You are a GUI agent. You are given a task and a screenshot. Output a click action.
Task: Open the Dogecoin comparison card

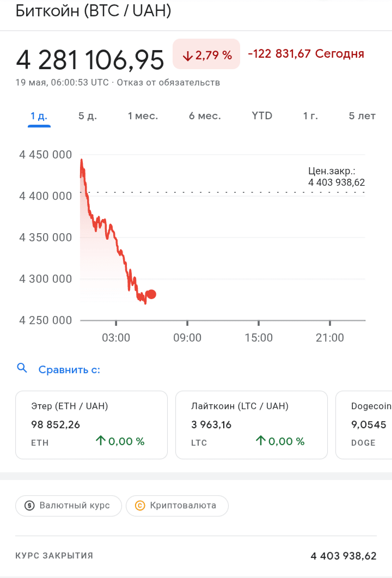(364, 425)
